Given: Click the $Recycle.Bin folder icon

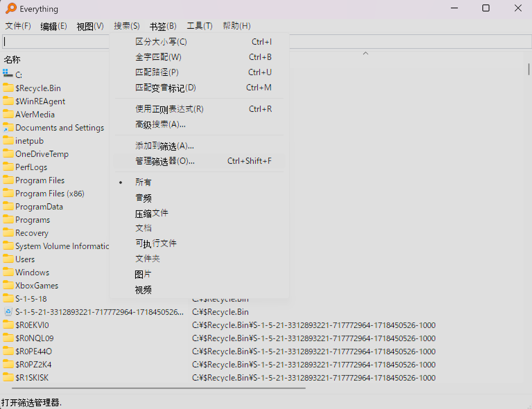Looking at the screenshot, I should click(x=8, y=87).
